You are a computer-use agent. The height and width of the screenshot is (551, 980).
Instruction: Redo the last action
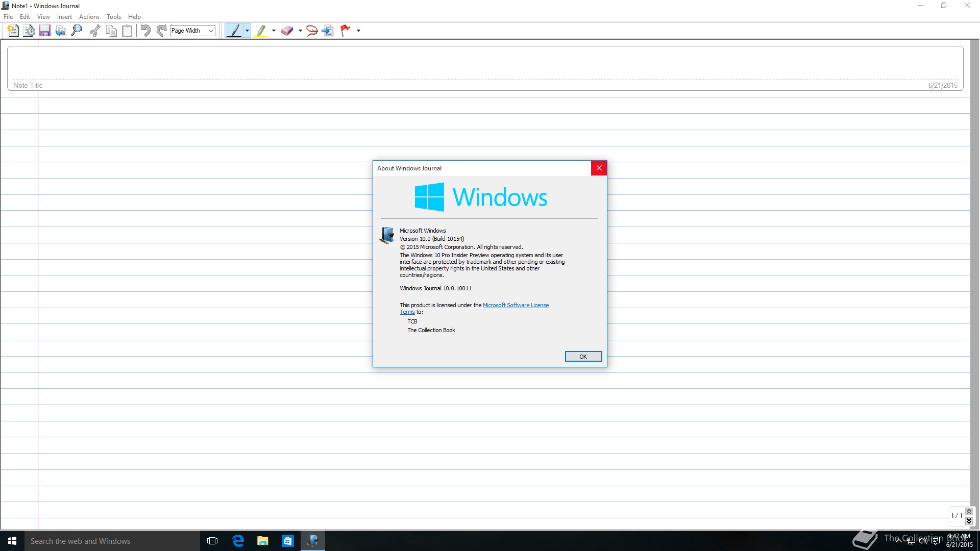[x=161, y=31]
